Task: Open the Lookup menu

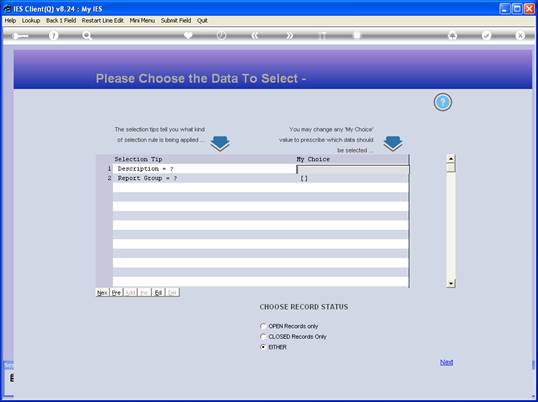Action: tap(31, 21)
